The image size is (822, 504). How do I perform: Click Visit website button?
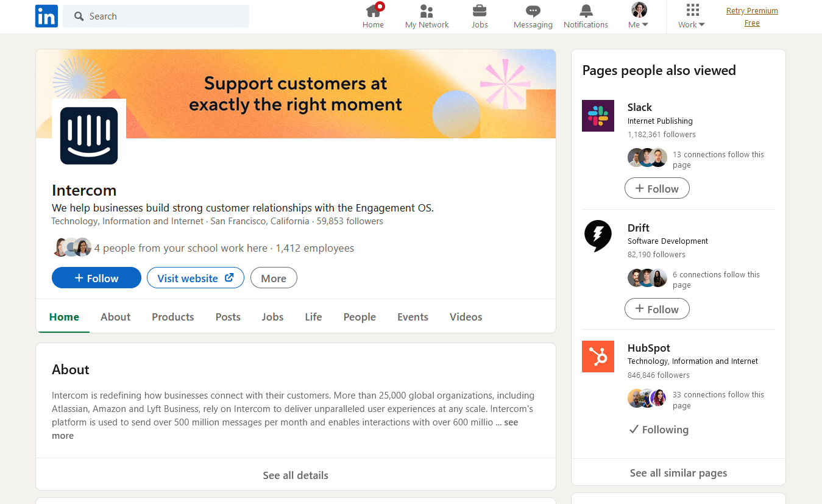pos(195,278)
